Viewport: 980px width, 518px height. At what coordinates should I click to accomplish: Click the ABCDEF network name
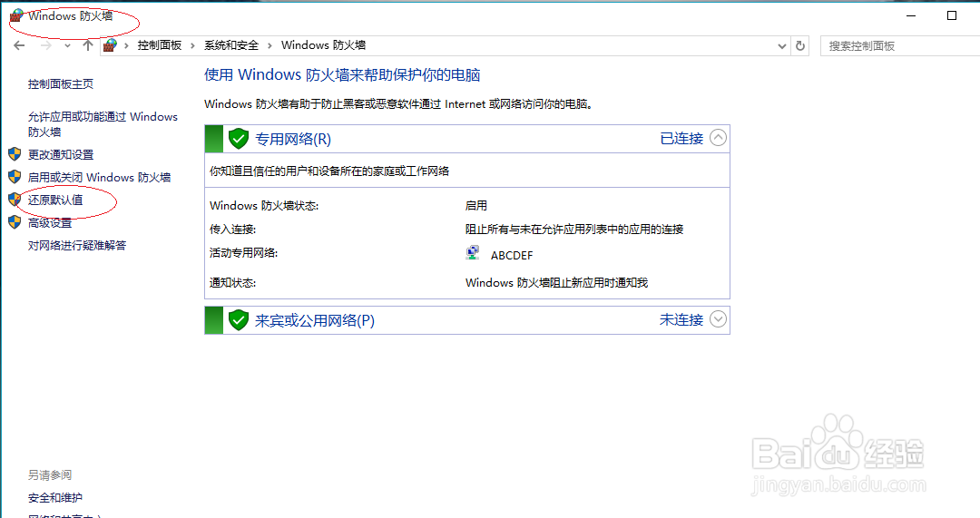point(512,256)
